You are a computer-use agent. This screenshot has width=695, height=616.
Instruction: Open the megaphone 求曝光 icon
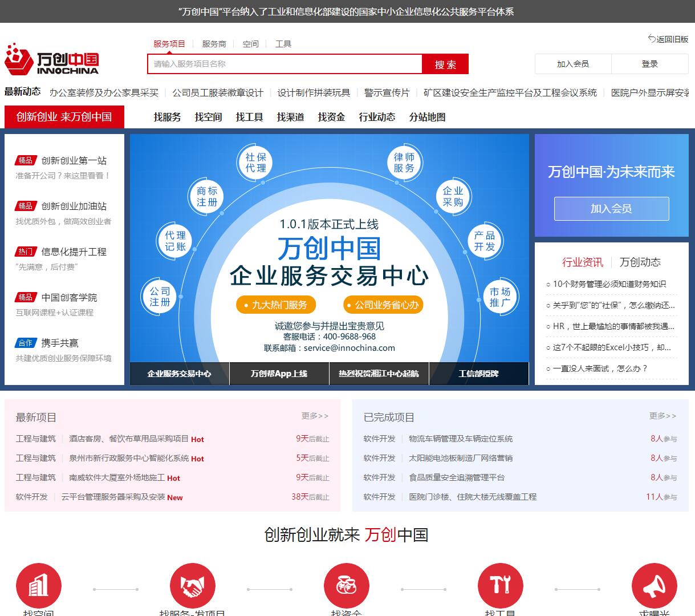coord(654,586)
